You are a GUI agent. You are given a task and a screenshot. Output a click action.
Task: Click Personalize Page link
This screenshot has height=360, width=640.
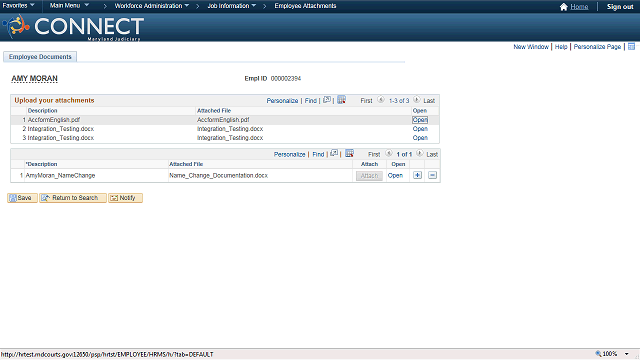pyautogui.click(x=597, y=47)
